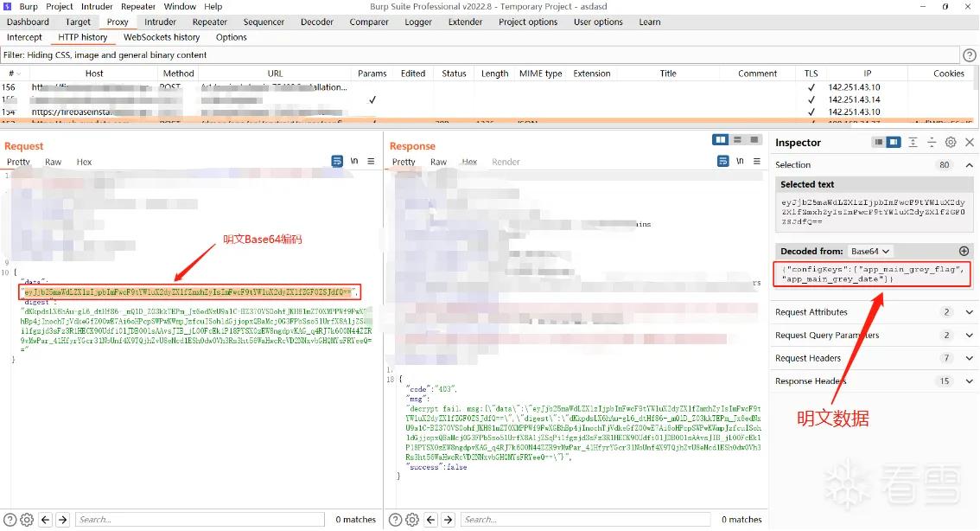The height and width of the screenshot is (531, 980).
Task: Toggle request pretty-print message icon
Action: coord(337,162)
